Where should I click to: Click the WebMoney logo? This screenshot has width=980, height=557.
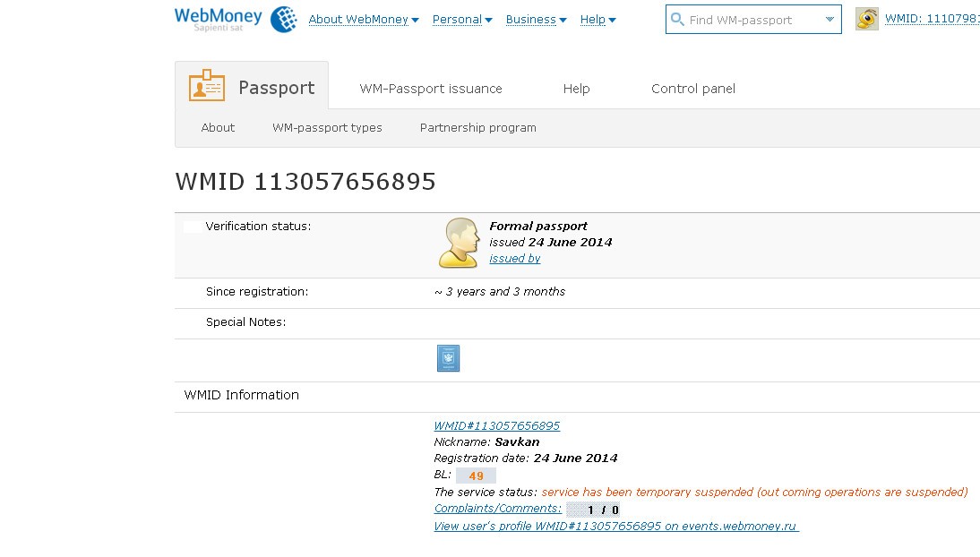click(235, 19)
